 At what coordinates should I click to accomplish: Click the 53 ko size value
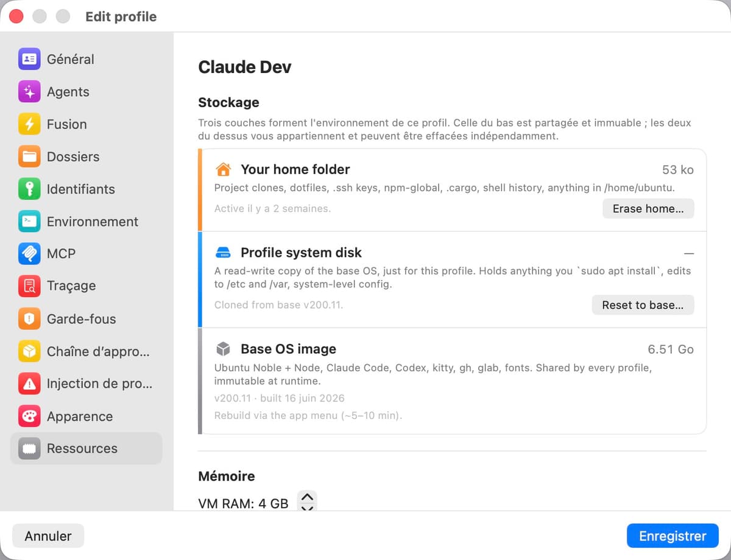[x=678, y=170]
